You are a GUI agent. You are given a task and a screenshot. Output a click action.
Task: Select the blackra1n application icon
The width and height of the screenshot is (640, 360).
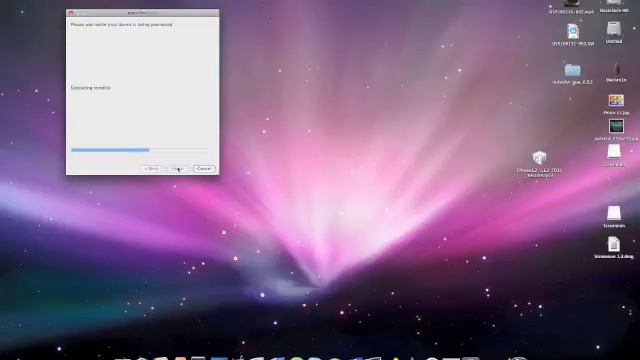616,69
